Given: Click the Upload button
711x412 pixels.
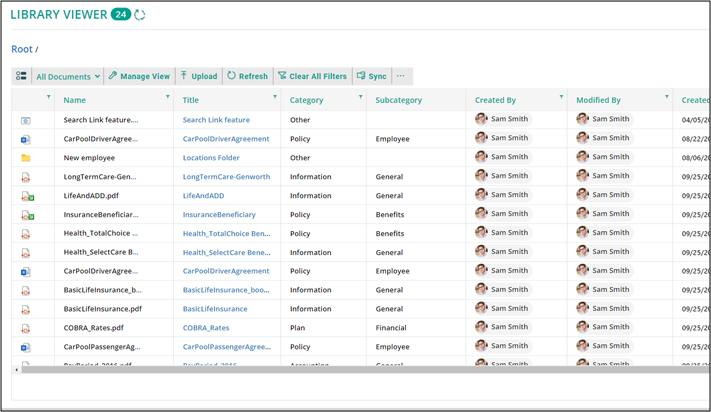Looking at the screenshot, I should pyautogui.click(x=199, y=76).
